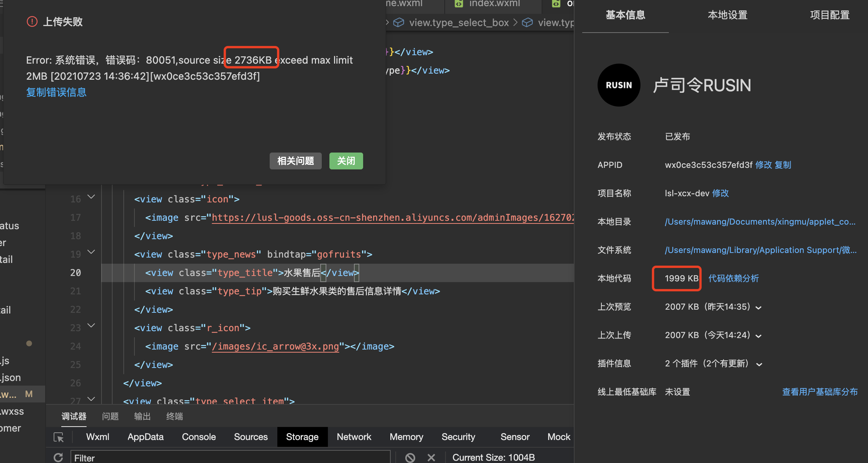Click the red upload-failed warning icon

pyautogui.click(x=32, y=21)
